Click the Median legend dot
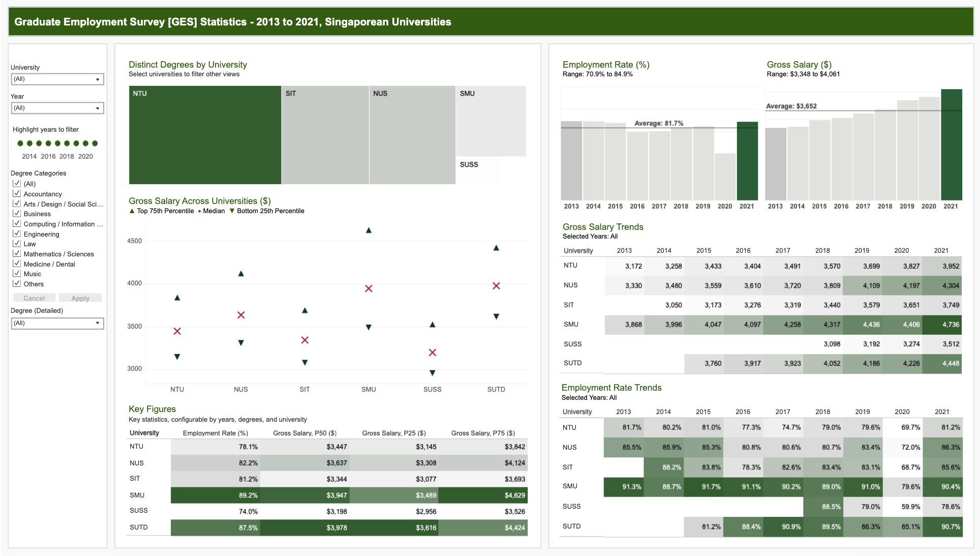This screenshot has height=556, width=980. coord(199,211)
